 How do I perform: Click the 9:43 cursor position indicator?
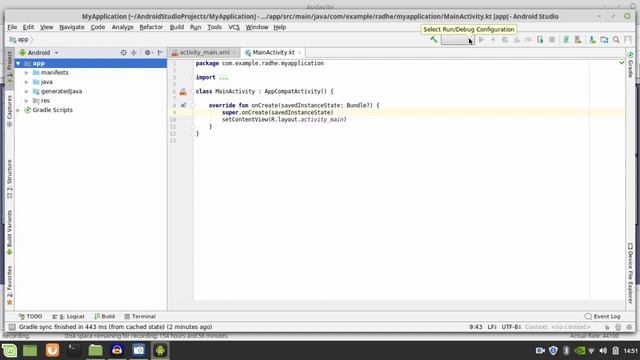coord(476,327)
